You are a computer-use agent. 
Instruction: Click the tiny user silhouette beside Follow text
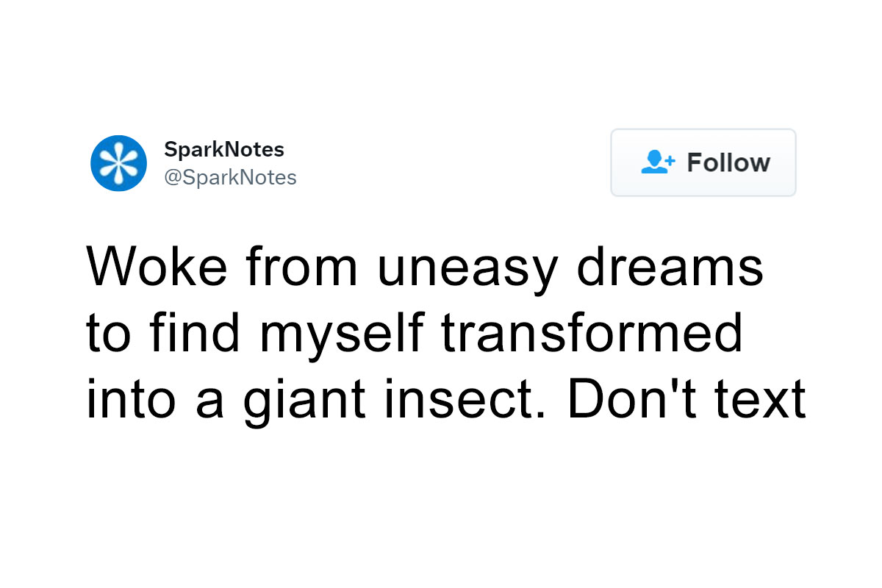click(x=654, y=163)
